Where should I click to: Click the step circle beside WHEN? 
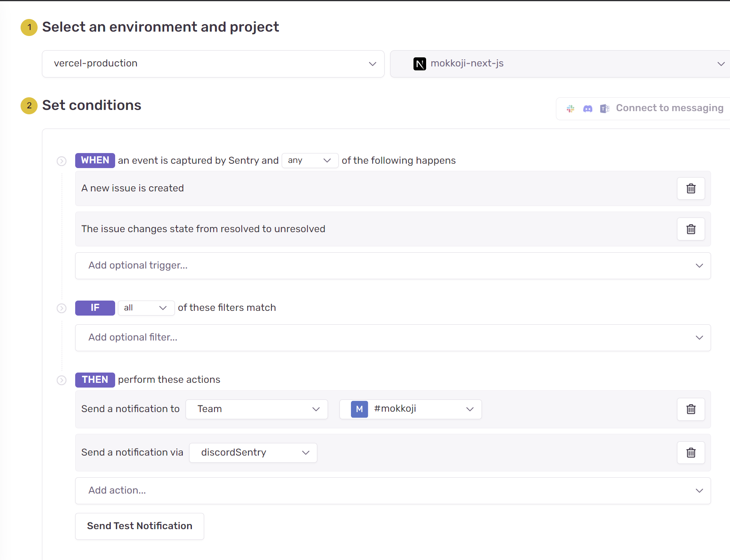pos(61,161)
